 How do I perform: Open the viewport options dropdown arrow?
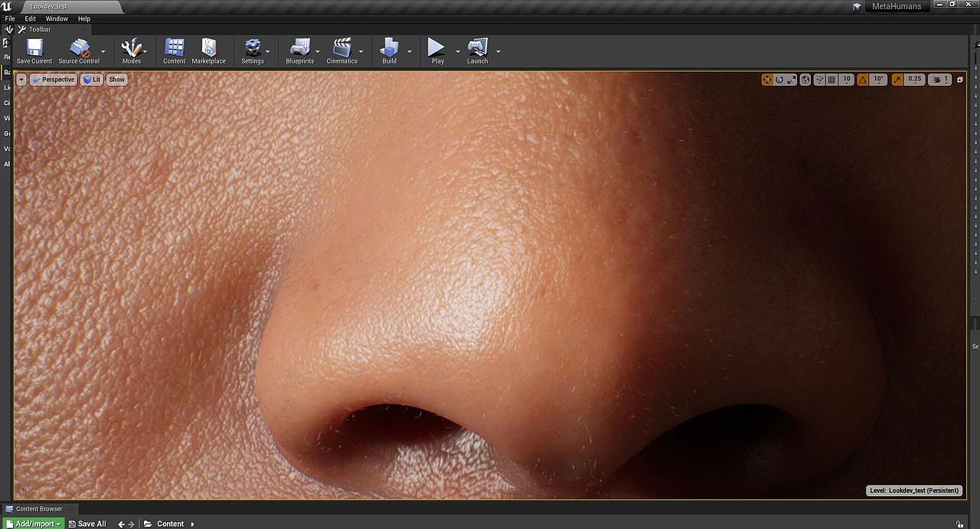click(21, 80)
